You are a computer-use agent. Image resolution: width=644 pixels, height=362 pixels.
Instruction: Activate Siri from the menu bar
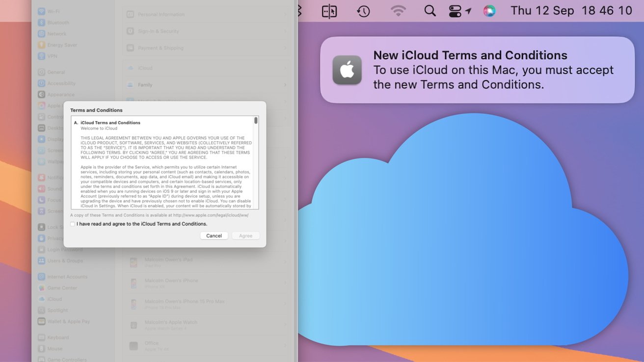click(489, 11)
